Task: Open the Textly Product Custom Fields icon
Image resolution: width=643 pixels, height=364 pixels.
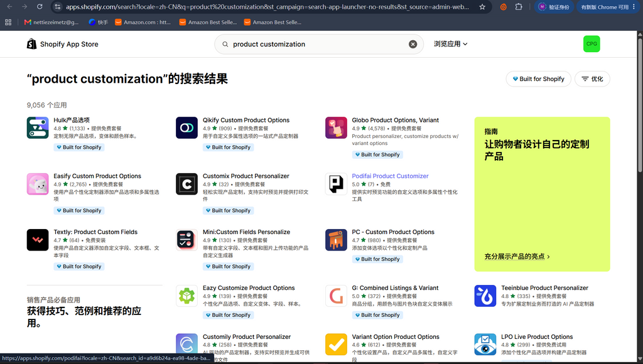Action: pos(38,240)
